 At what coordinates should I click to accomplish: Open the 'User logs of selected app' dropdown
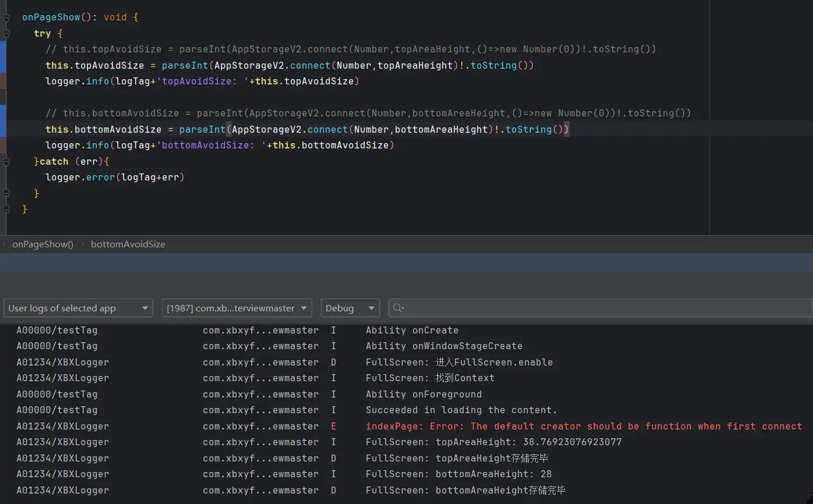79,308
